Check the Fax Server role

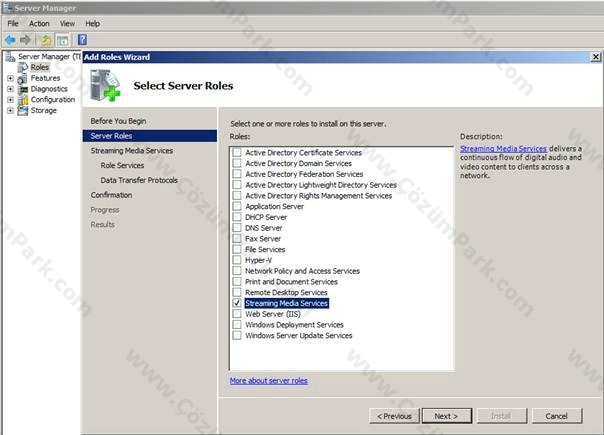tap(237, 238)
